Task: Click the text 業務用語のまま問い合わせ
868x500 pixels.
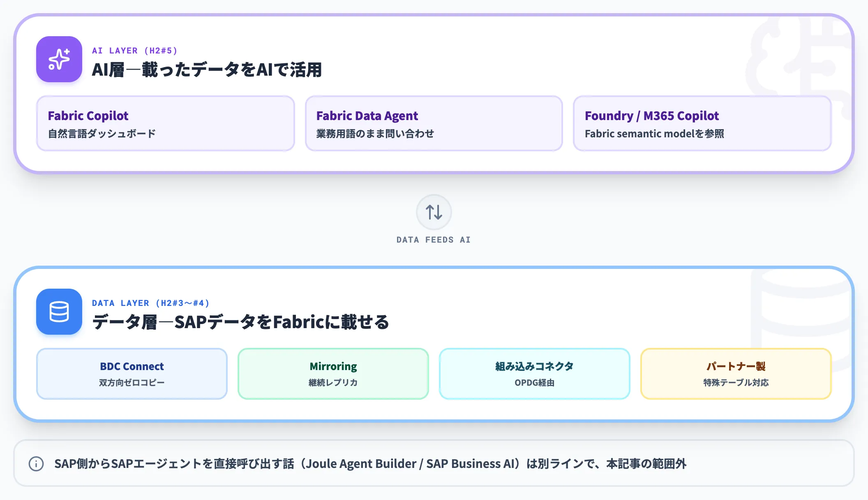Action: (375, 134)
